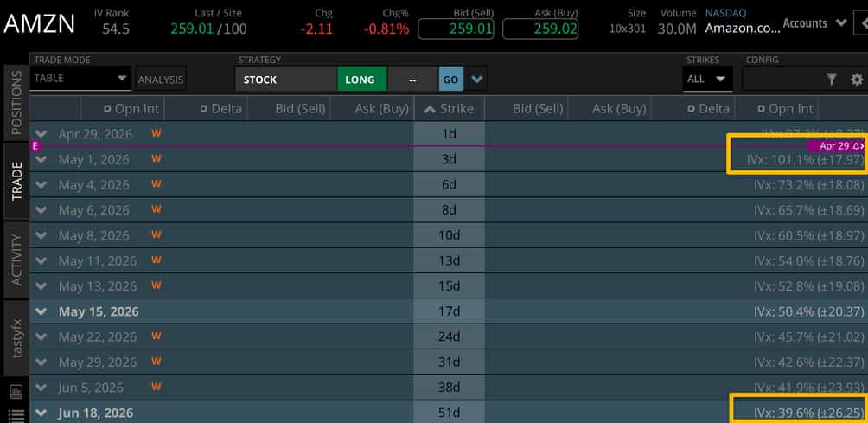Click the 51d days cell

(x=449, y=413)
